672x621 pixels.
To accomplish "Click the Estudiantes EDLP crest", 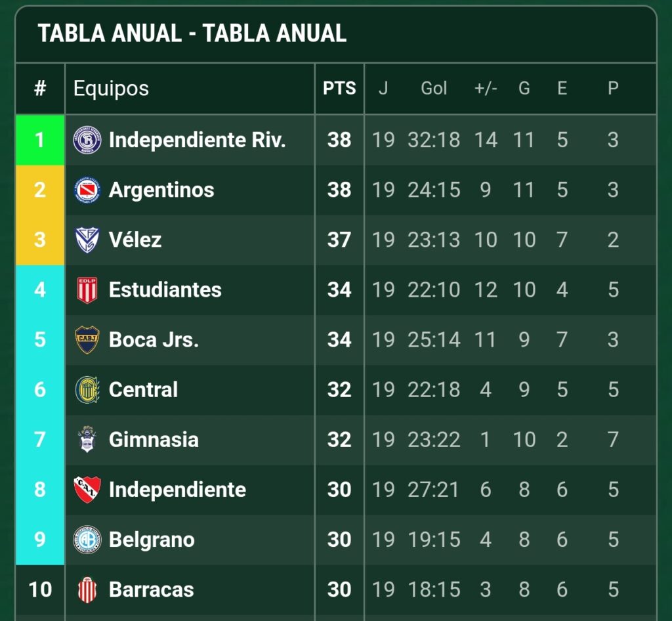I will click(x=87, y=289).
